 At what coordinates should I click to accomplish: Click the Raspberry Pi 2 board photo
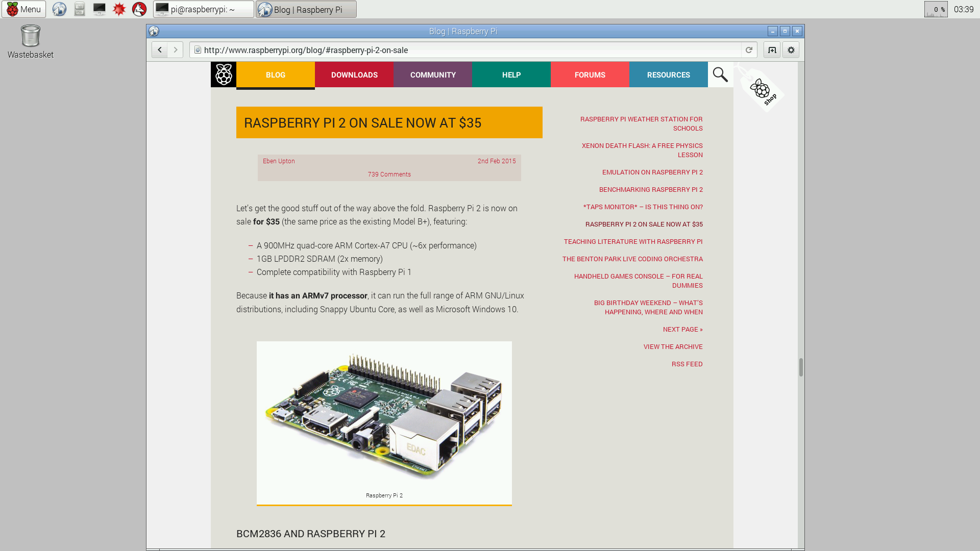[x=384, y=416]
